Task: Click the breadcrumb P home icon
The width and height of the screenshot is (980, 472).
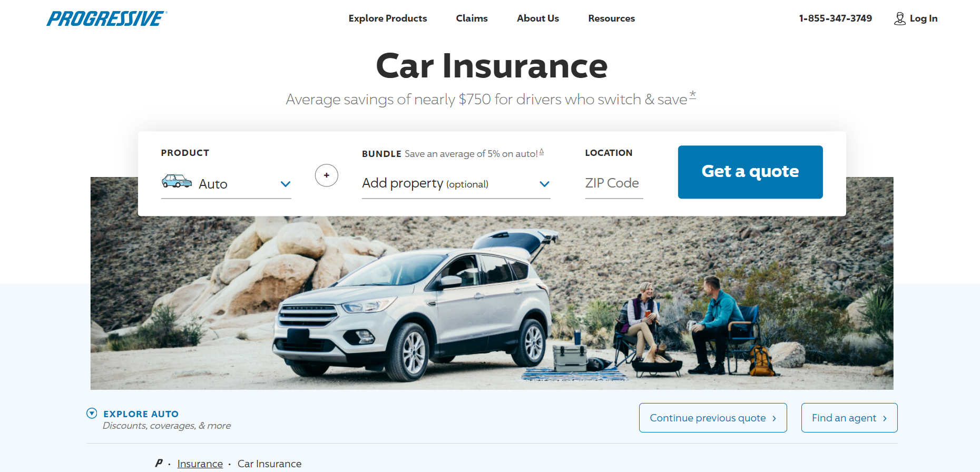Action: click(159, 463)
